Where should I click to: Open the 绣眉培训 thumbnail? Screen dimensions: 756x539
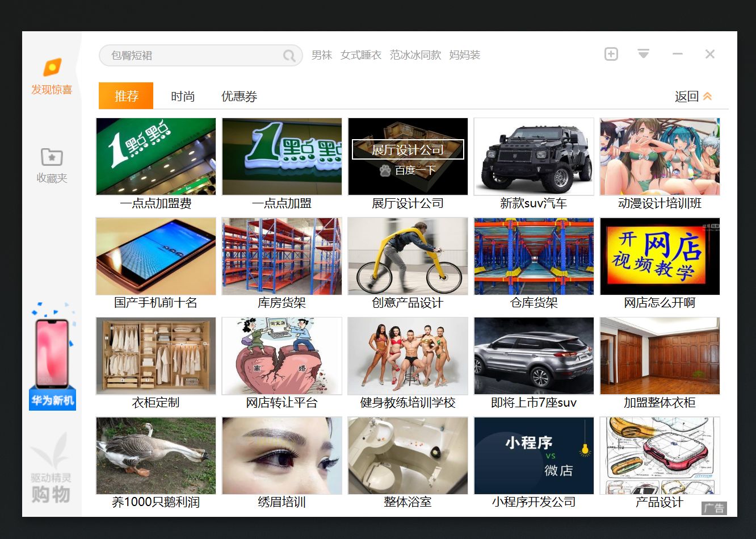282,455
